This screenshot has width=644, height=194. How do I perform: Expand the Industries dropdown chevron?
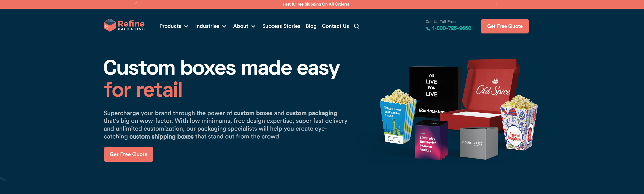[x=224, y=26]
